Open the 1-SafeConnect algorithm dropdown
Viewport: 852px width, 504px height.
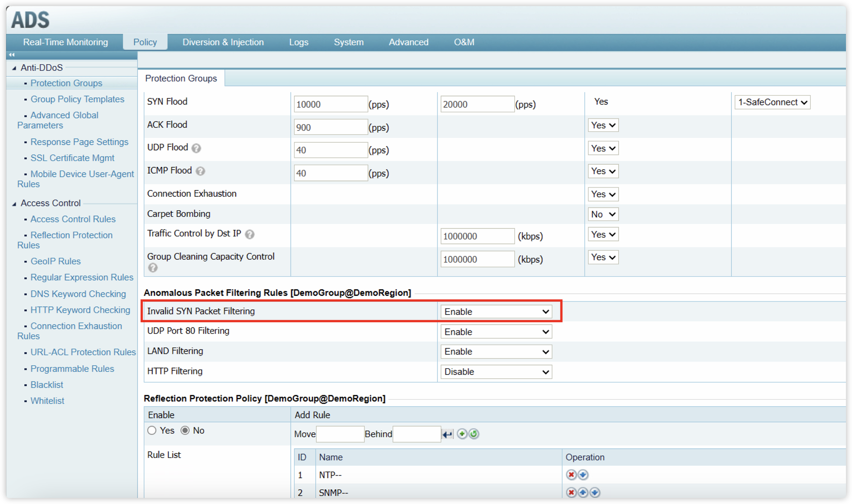click(x=772, y=102)
